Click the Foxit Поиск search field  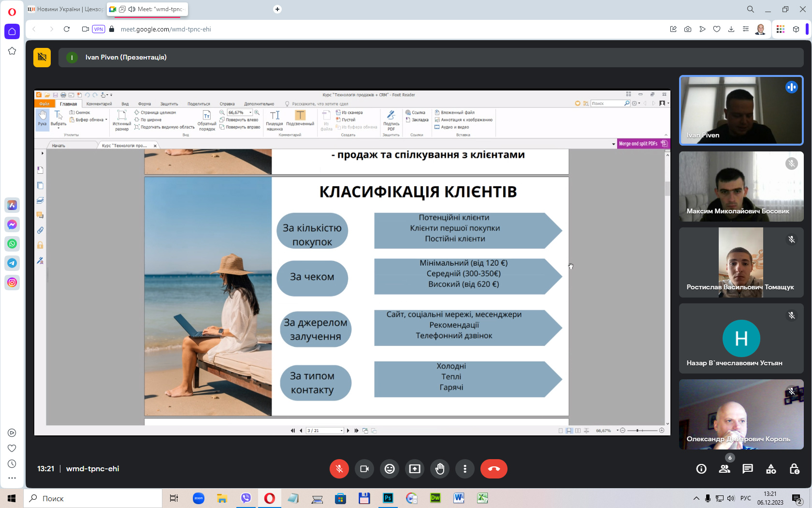coord(608,104)
